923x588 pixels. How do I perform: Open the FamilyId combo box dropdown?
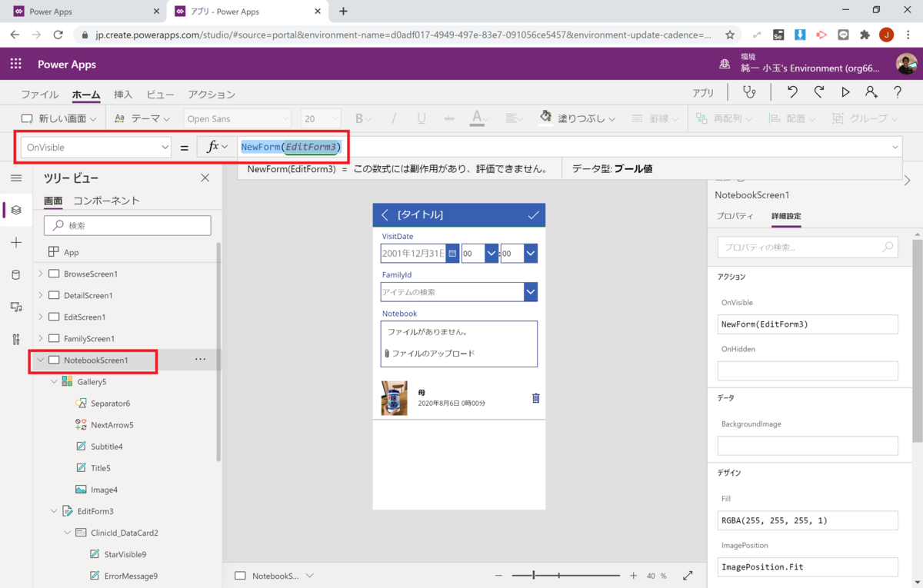[x=530, y=292]
